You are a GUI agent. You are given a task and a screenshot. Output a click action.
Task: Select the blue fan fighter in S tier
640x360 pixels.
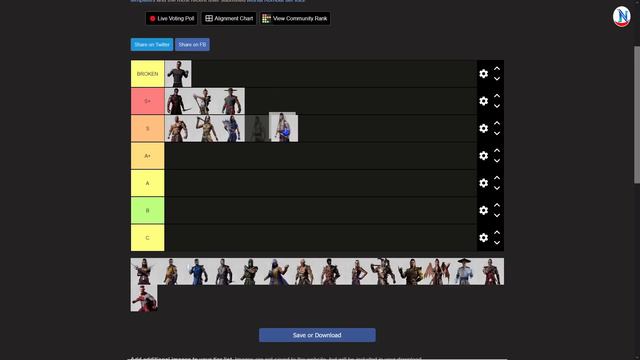click(231, 129)
